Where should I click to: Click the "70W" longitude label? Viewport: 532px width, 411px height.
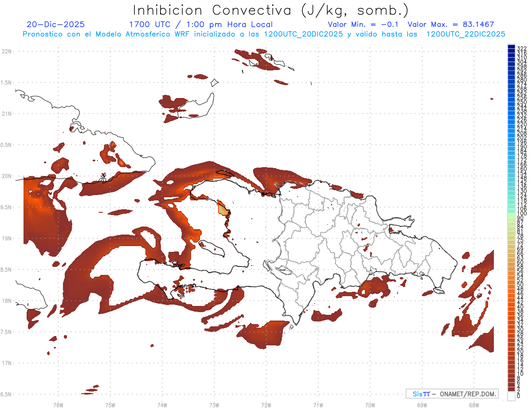coord(370,405)
